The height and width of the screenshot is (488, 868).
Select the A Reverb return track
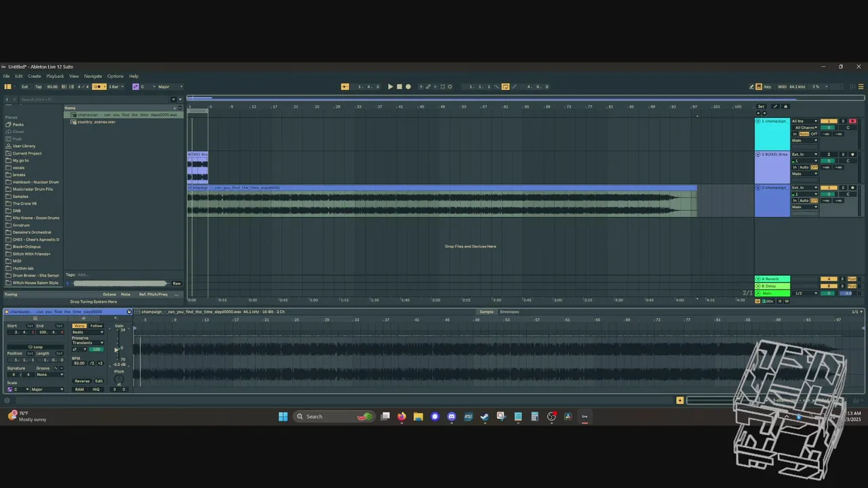coord(772,279)
